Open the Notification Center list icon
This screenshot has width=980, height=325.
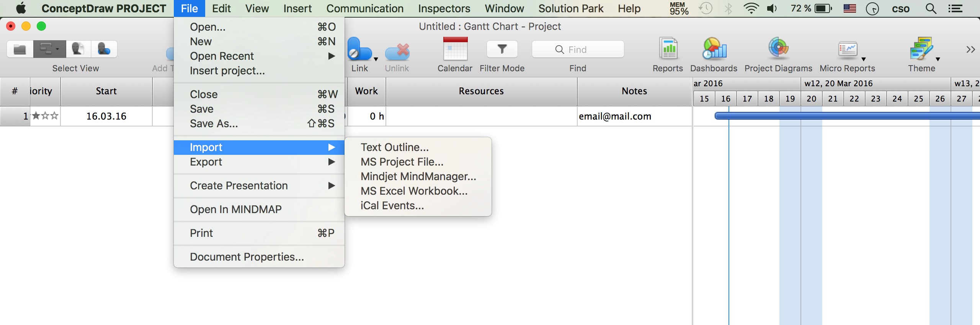955,8
